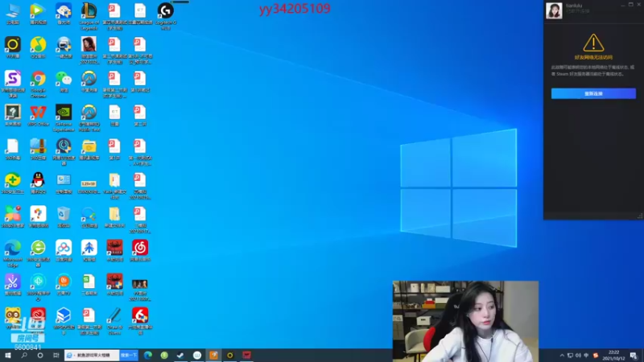Open the This PC desktop icon
The image size is (644, 362).
pyautogui.click(x=13, y=11)
